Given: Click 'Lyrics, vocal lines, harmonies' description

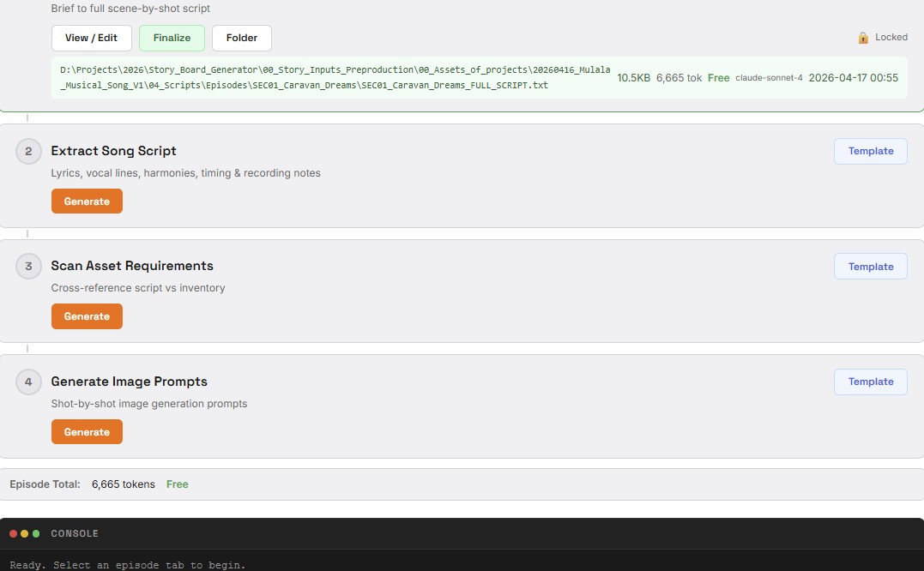Looking at the screenshot, I should (185, 173).
